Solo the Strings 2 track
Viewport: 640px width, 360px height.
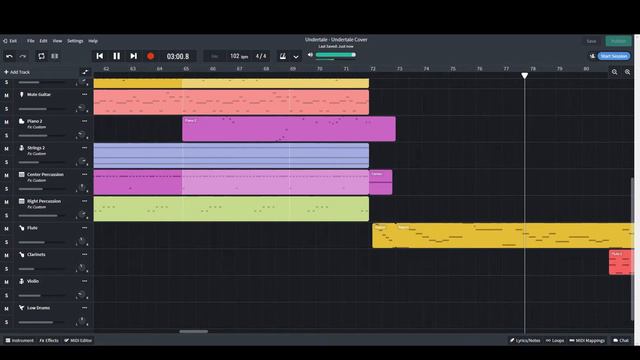(6, 162)
